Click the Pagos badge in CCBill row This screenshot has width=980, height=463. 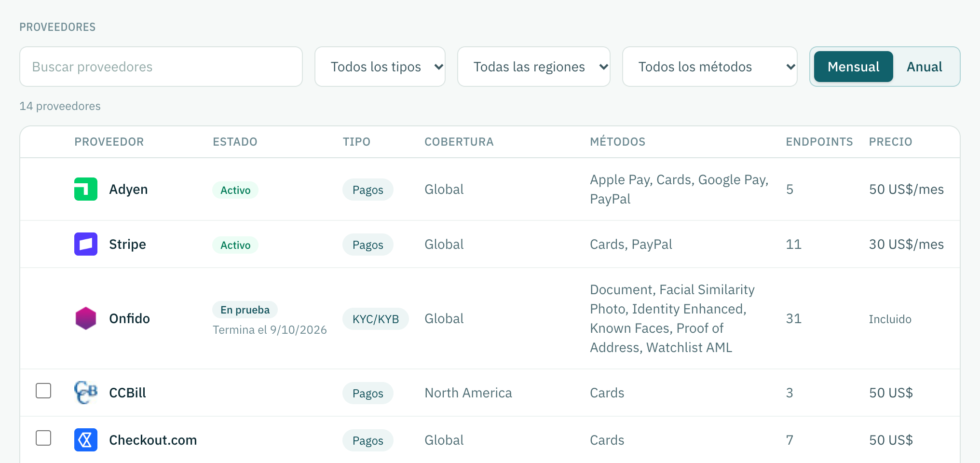pos(368,393)
